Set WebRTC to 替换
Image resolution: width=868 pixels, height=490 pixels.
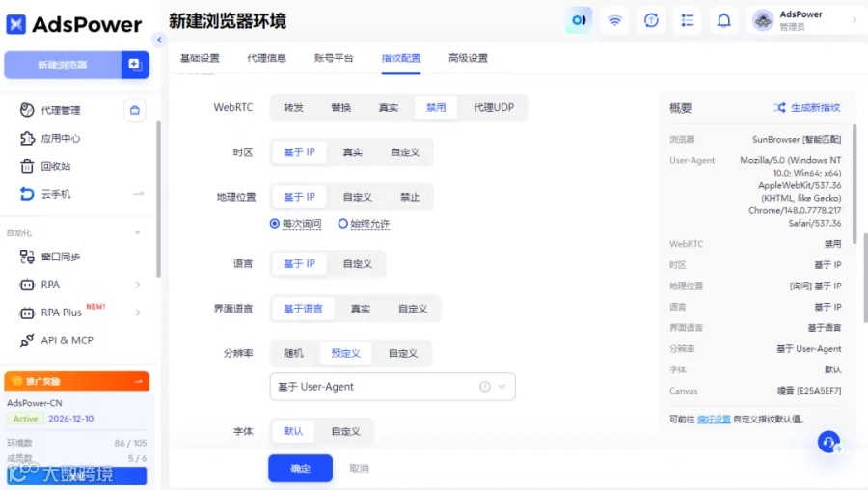click(x=341, y=107)
